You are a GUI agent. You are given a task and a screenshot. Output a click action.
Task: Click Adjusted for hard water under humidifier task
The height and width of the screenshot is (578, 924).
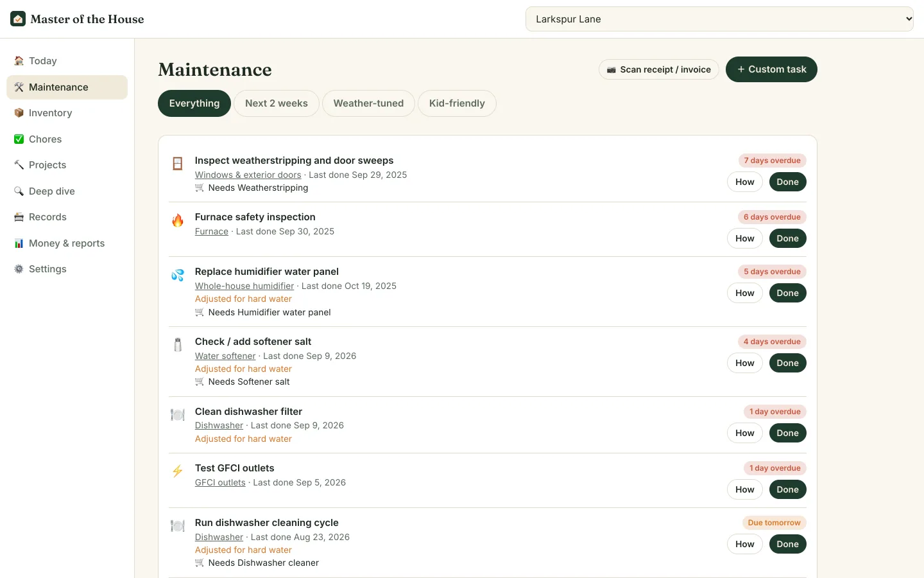(243, 299)
